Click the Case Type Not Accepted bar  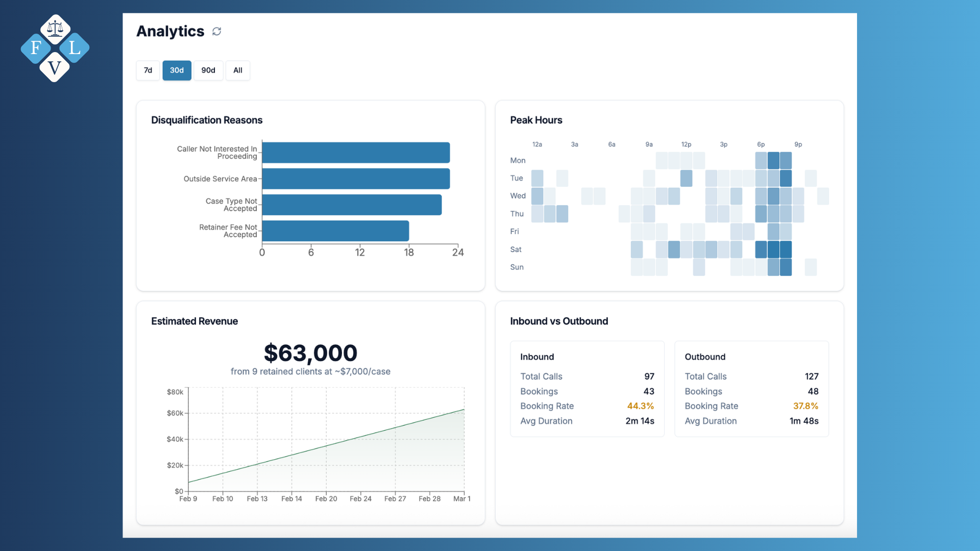coord(352,205)
